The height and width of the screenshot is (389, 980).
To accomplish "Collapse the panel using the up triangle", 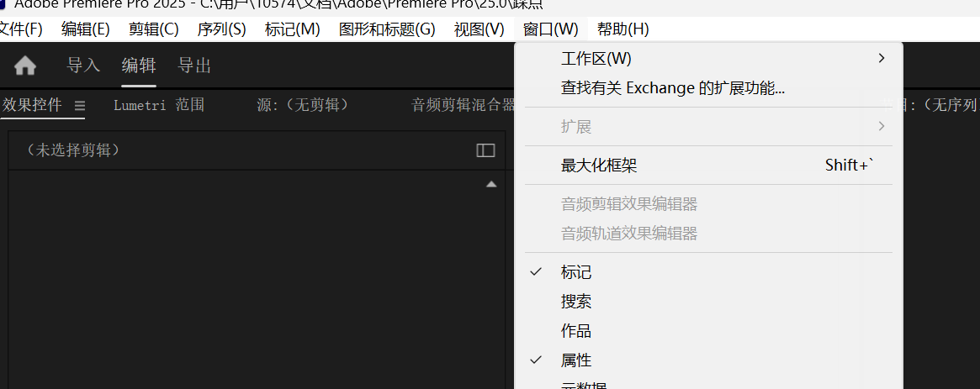I will click(x=491, y=184).
